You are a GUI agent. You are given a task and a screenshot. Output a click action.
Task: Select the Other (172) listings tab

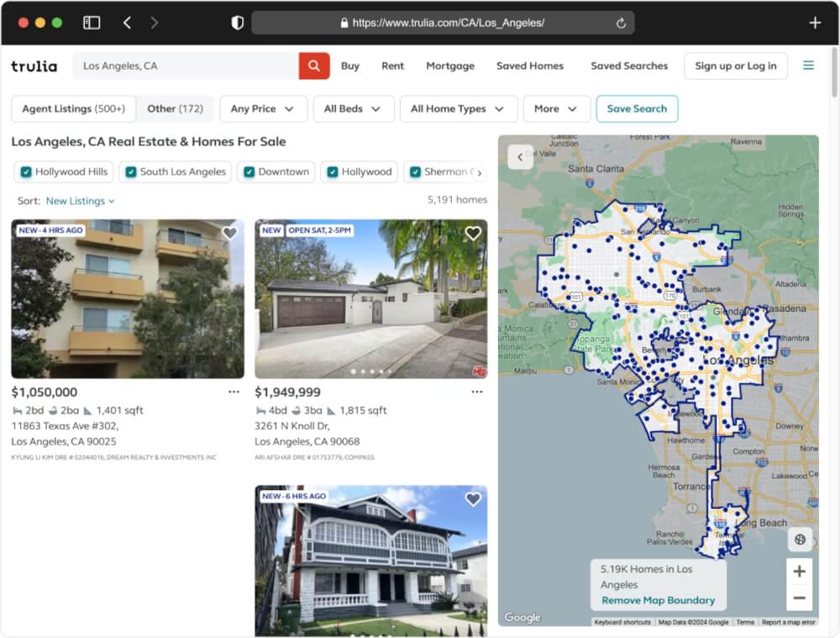176,108
